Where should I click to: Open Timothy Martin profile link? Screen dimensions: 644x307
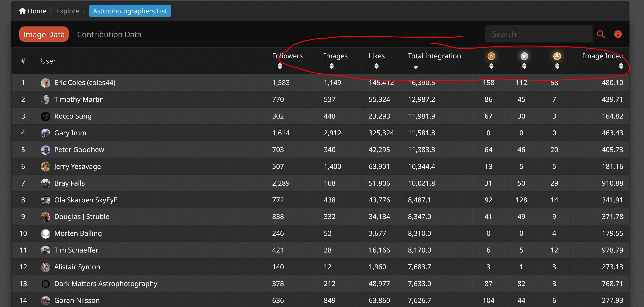[79, 99]
